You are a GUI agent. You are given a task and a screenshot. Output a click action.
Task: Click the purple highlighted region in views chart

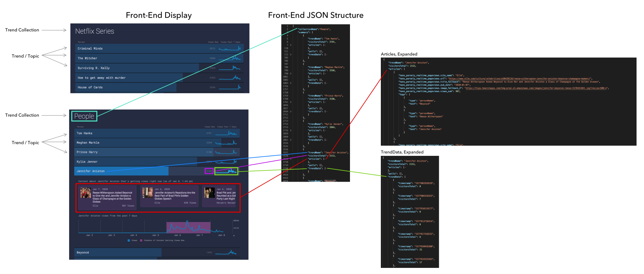tap(189, 227)
